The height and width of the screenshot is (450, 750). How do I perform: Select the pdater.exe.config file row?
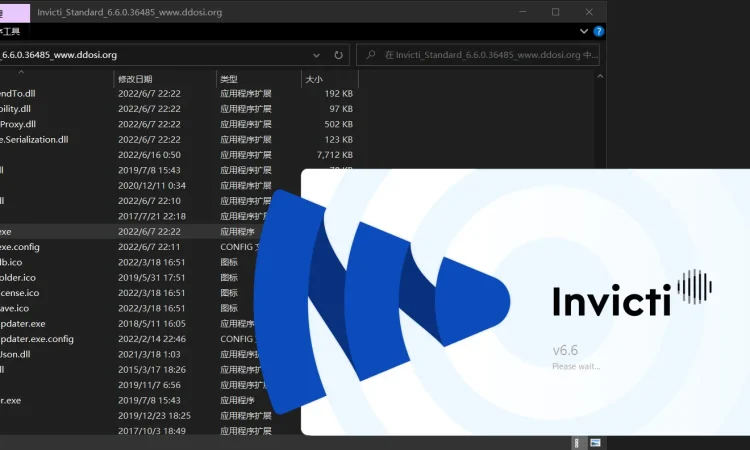(128, 339)
